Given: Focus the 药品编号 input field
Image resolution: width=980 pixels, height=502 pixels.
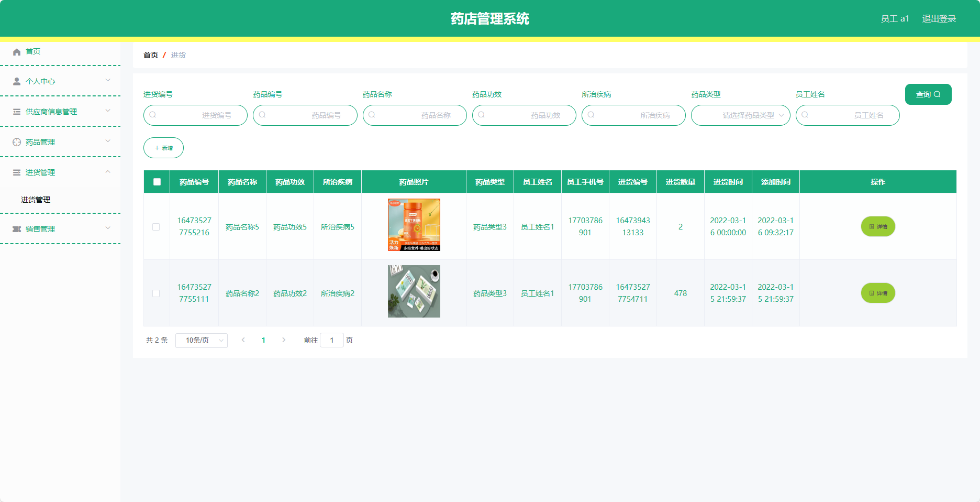Looking at the screenshot, I should [305, 115].
